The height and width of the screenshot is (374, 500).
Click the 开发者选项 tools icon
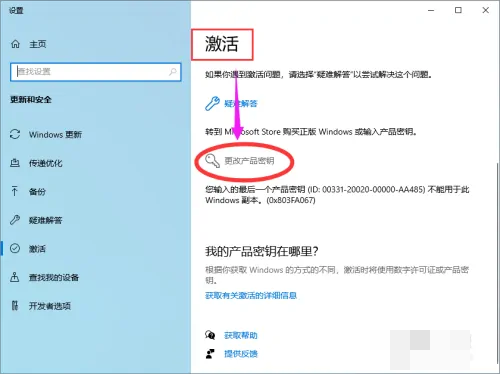[15, 305]
